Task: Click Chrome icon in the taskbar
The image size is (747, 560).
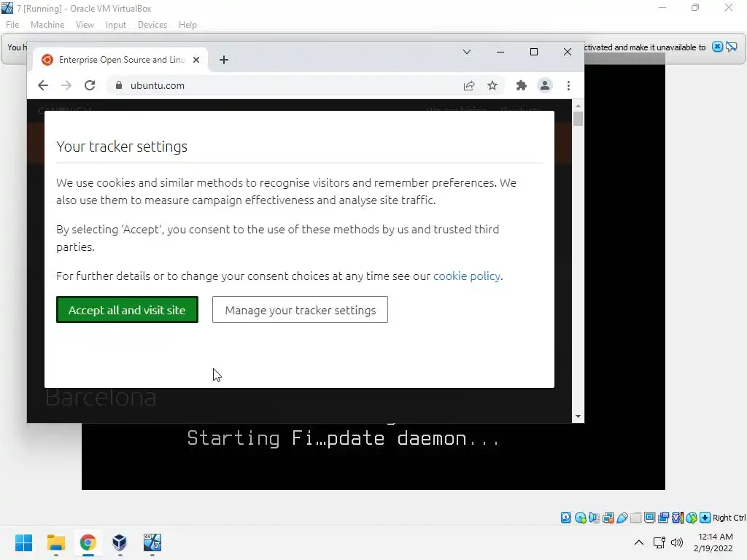Action: click(88, 542)
